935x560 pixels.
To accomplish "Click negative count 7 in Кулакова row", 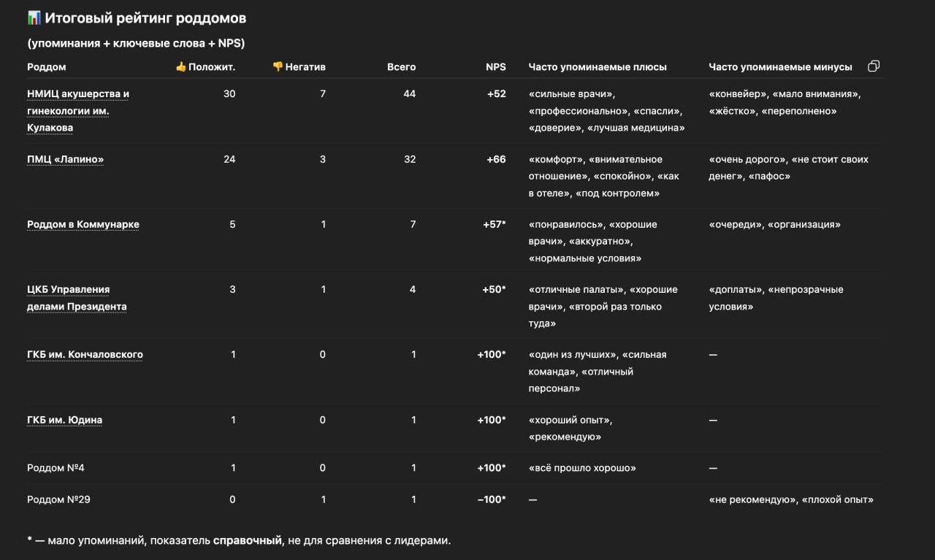I will pos(323,94).
